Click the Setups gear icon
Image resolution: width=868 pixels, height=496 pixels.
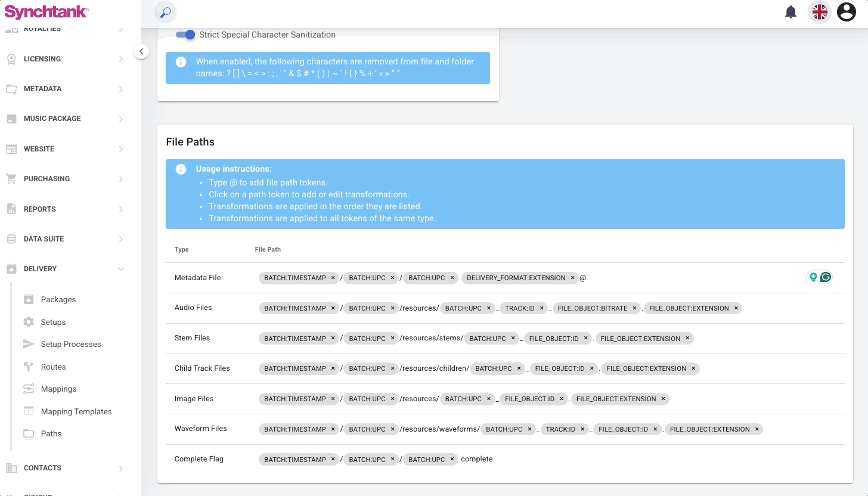point(29,322)
